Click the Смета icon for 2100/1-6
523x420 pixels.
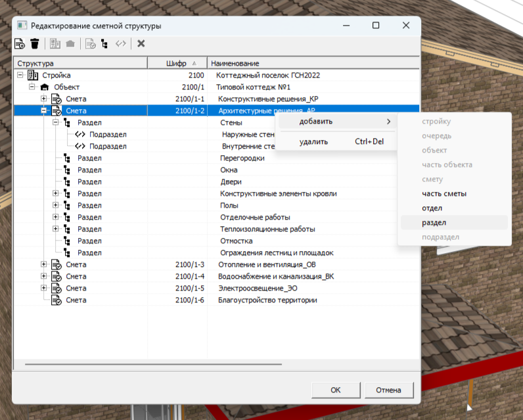57,300
